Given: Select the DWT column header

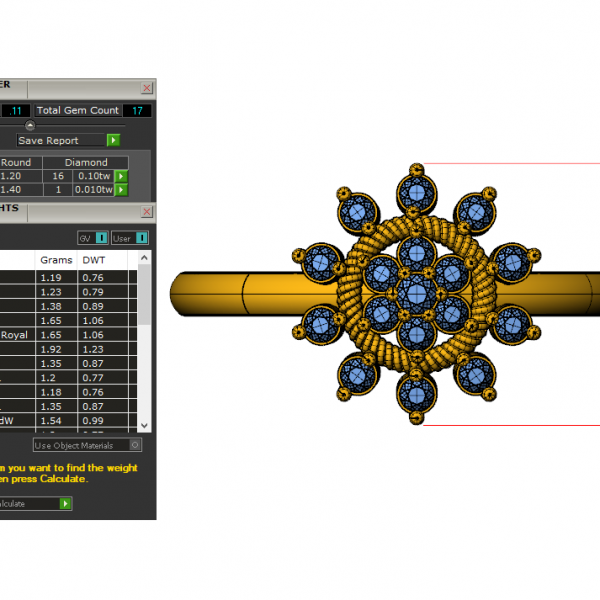Looking at the screenshot, I should click(93, 259).
